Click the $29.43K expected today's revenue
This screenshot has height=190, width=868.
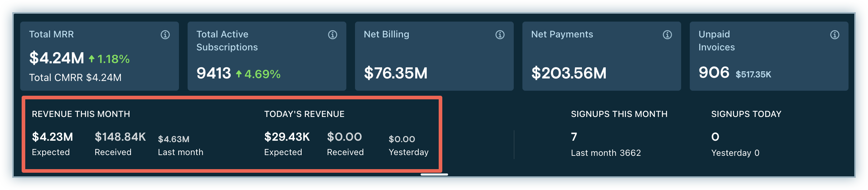[287, 137]
